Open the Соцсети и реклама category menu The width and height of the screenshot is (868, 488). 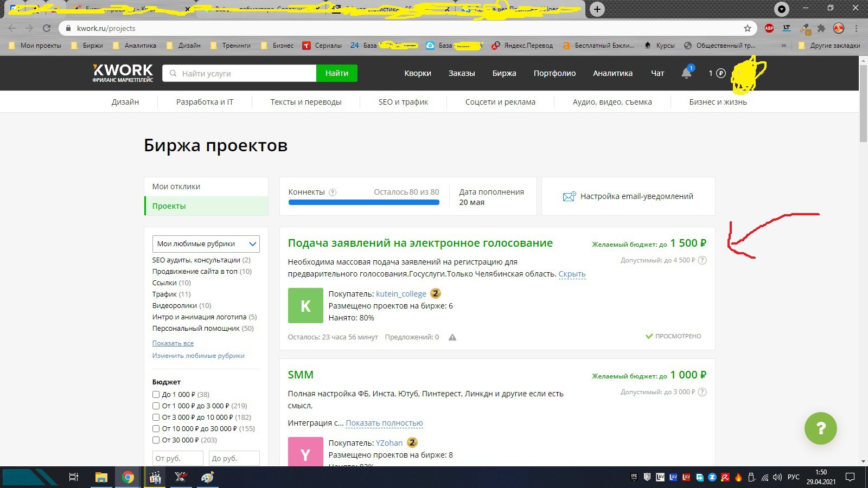point(500,102)
